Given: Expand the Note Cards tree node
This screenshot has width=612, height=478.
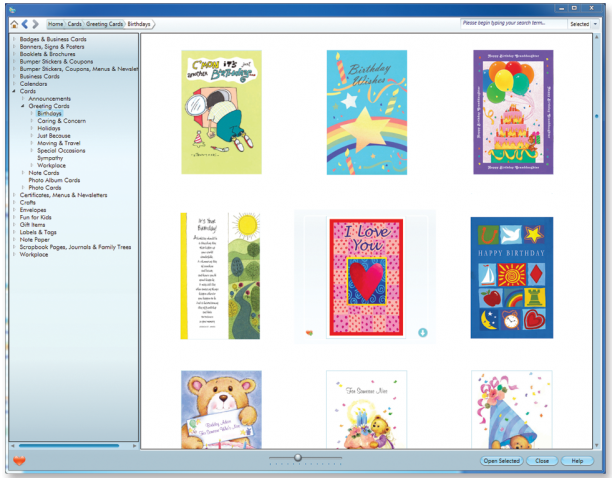Looking at the screenshot, I should [23, 173].
